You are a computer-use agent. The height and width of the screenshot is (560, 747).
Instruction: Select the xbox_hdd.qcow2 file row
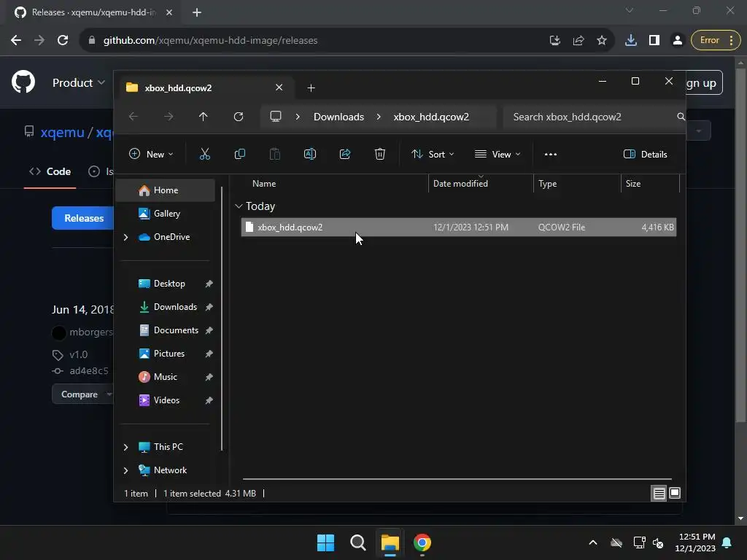(x=459, y=227)
